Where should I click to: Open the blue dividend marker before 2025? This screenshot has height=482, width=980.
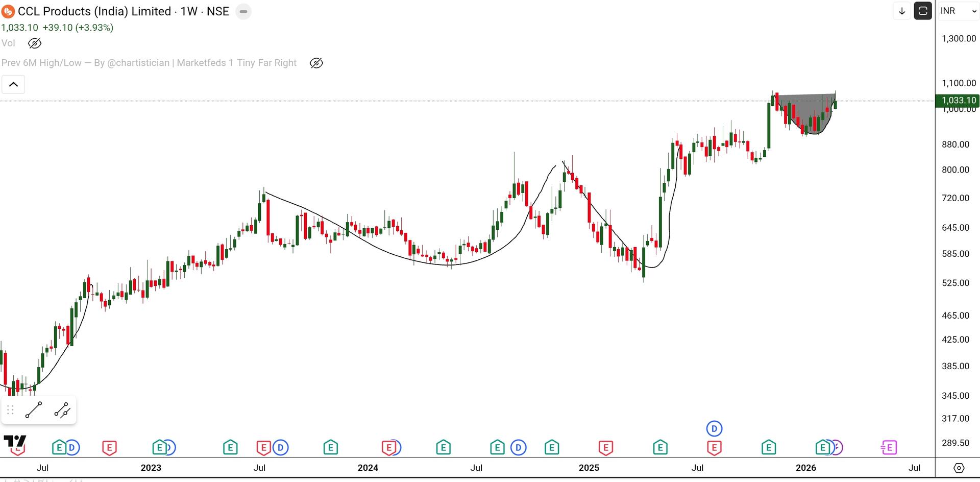(x=519, y=448)
